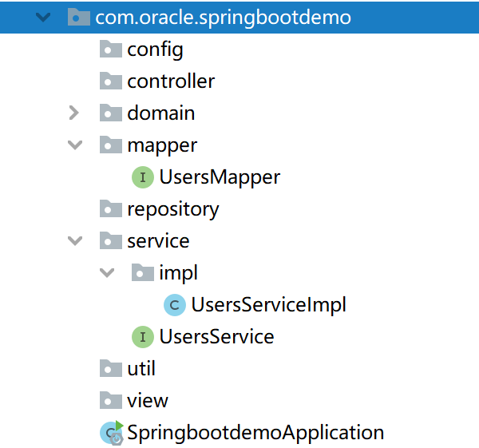
Task: Collapse the mapper package
Action: [74, 145]
